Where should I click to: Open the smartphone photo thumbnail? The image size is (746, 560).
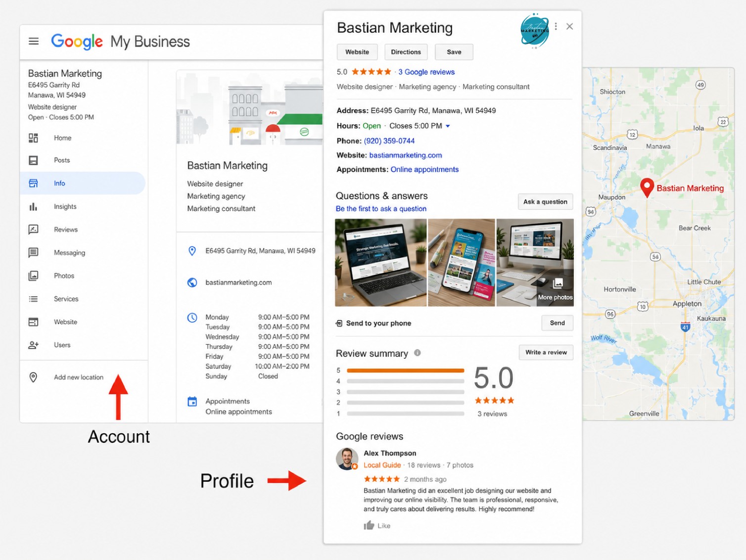(462, 263)
